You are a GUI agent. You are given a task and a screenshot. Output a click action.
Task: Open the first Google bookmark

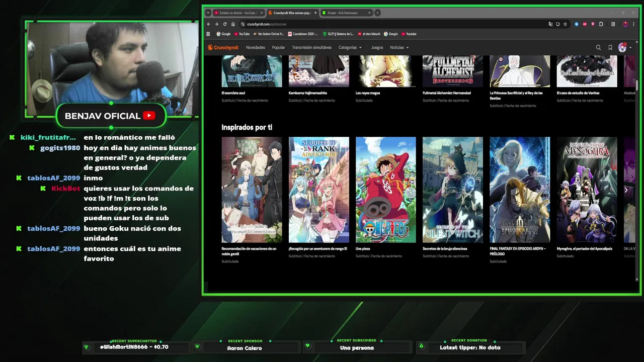223,34
